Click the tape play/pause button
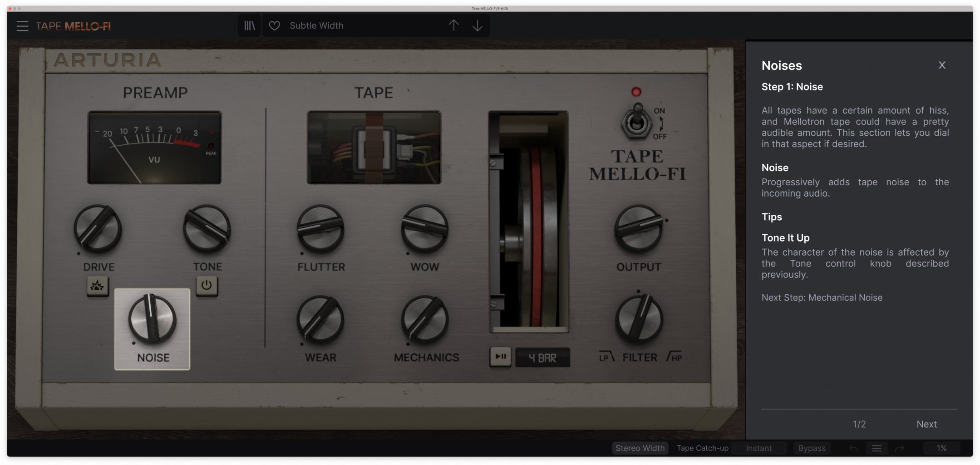Viewport: 980px width, 465px height. [x=501, y=357]
